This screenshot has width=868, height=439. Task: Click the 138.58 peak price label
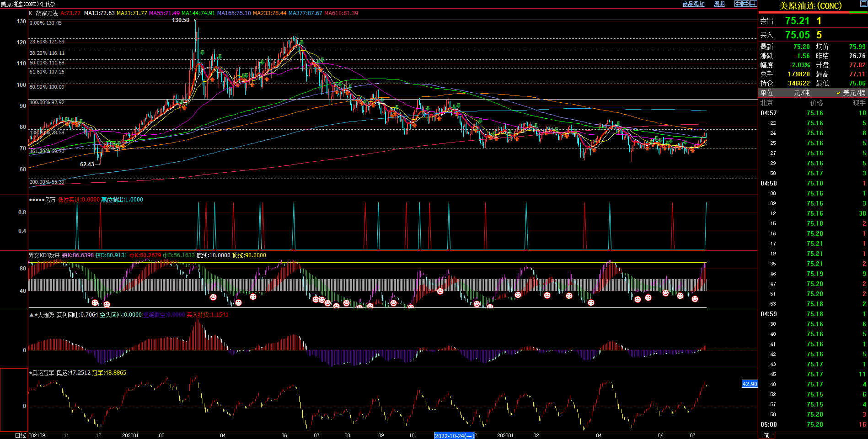pyautogui.click(x=181, y=20)
